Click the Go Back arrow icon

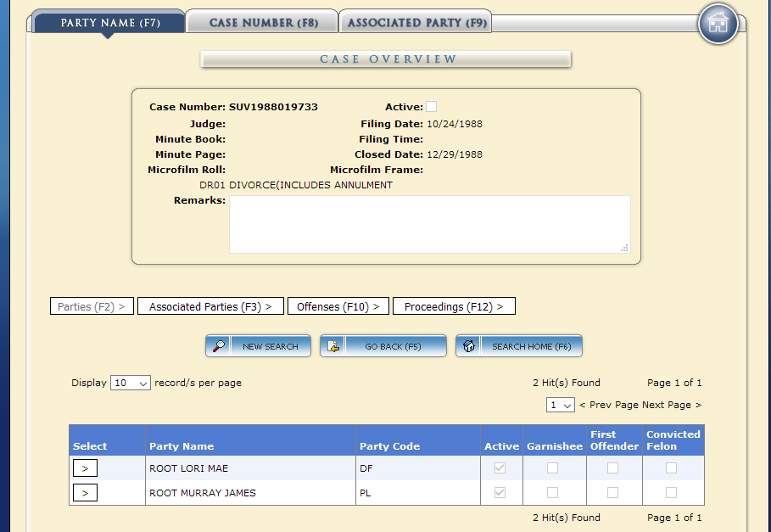click(333, 346)
